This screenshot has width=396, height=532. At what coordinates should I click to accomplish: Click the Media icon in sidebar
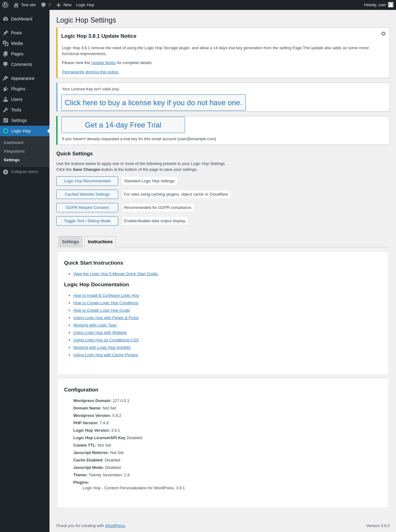pos(6,43)
